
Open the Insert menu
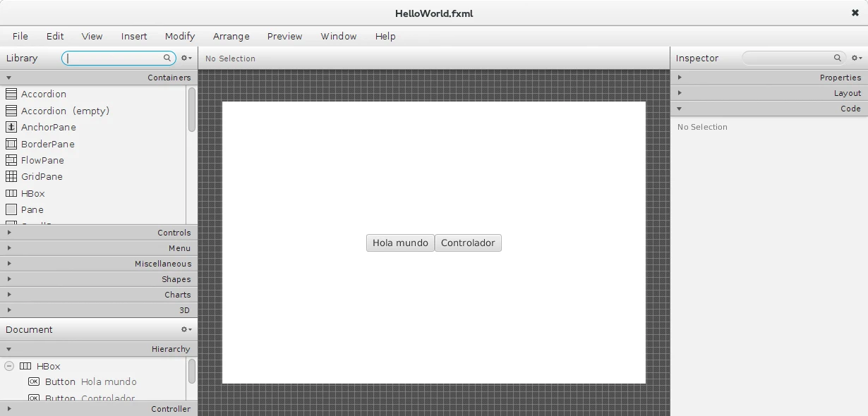click(x=134, y=37)
